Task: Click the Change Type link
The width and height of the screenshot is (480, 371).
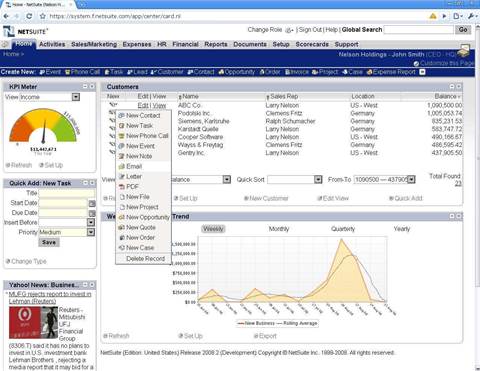Action: point(26,261)
